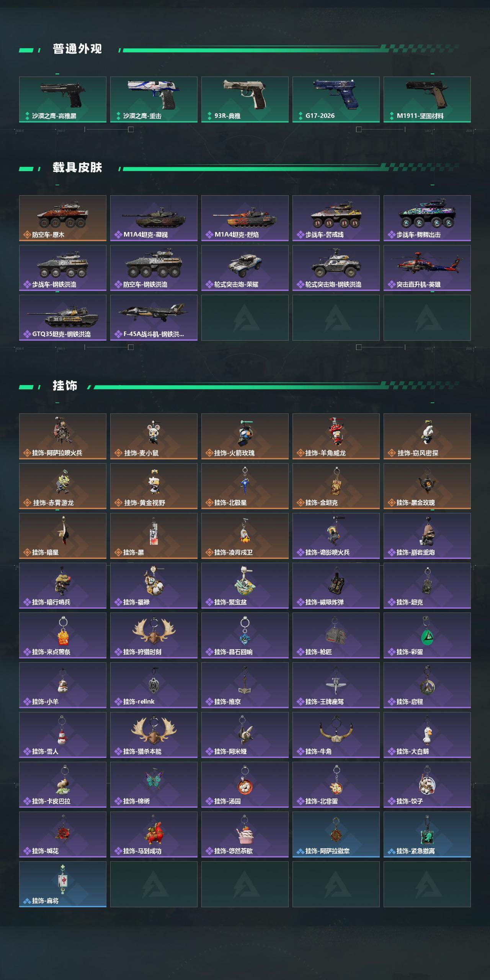Select the 挂饰-大白鹅 goose charm
This screenshot has height=980, width=490.
(x=427, y=735)
